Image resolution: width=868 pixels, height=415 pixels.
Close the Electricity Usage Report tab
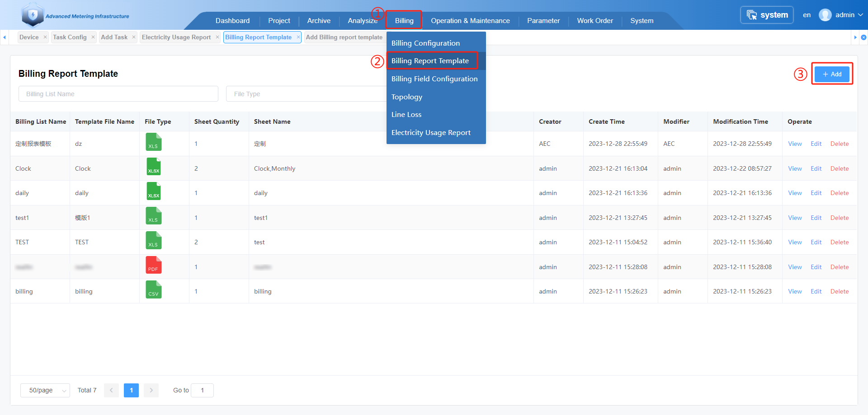coord(217,37)
